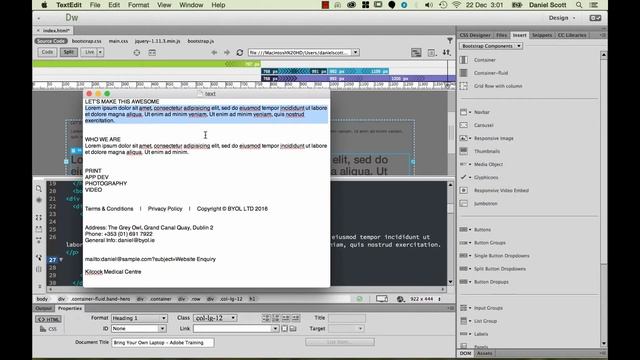Click the browse folder icon next to Link
Screen dimensions: 640x360
coord(293,329)
